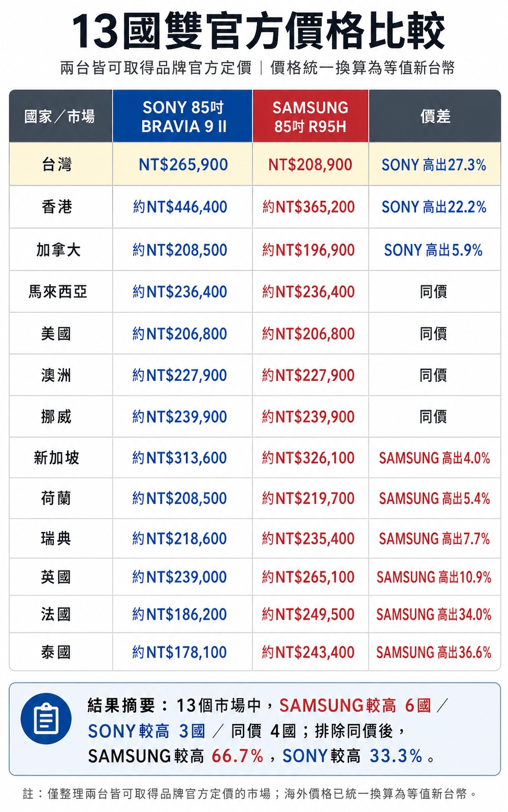Click the 加拿大 row label
This screenshot has width=508, height=812.
(58, 250)
